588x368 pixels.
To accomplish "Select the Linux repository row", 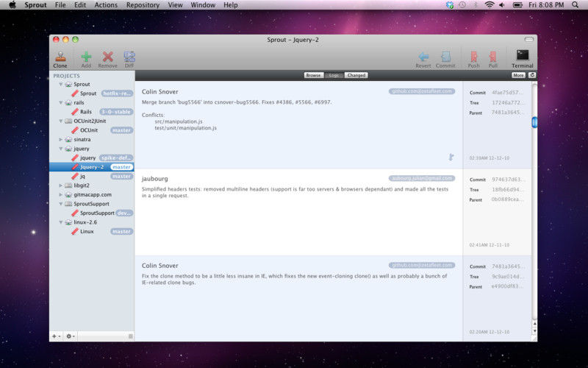I will (91, 231).
